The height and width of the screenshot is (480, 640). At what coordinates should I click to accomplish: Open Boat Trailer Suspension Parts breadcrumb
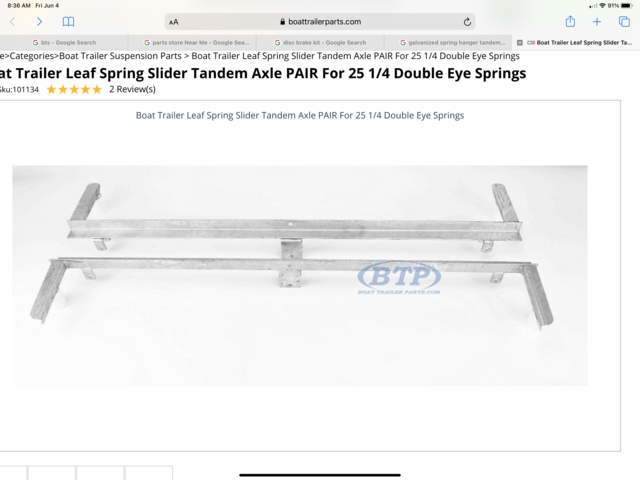[120, 56]
